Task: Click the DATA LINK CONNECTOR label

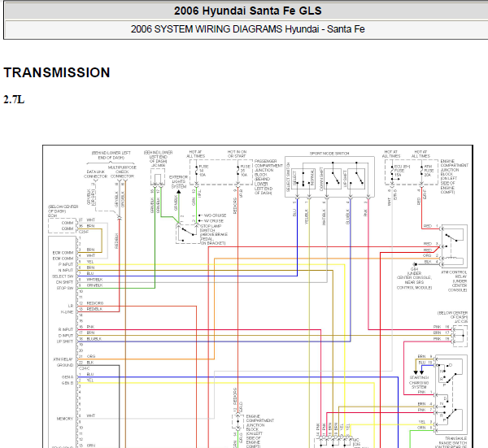Action: tap(95, 174)
